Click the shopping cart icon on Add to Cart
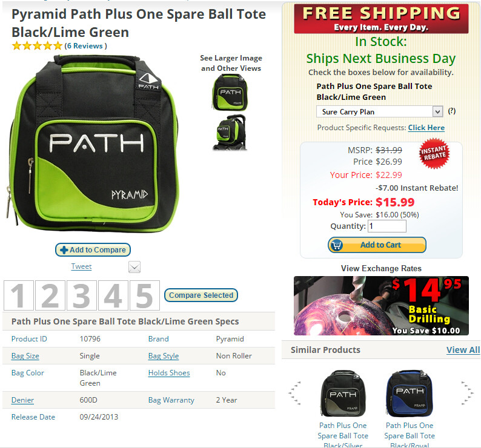Screen dimensions: 481x448 coord(337,245)
